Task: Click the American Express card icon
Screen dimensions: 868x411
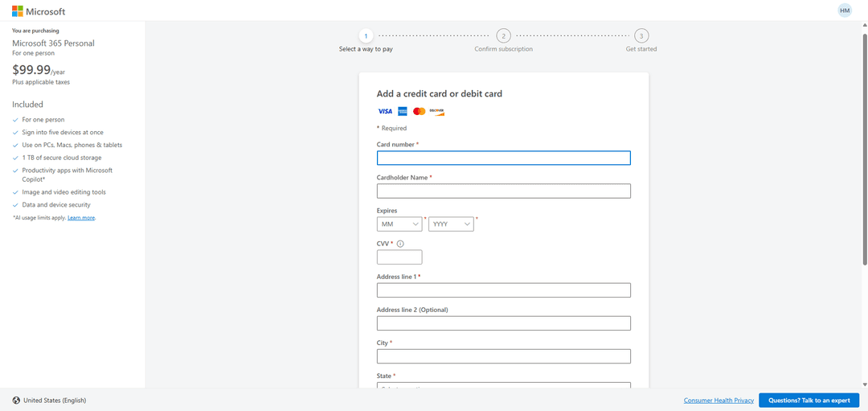Action: [403, 111]
